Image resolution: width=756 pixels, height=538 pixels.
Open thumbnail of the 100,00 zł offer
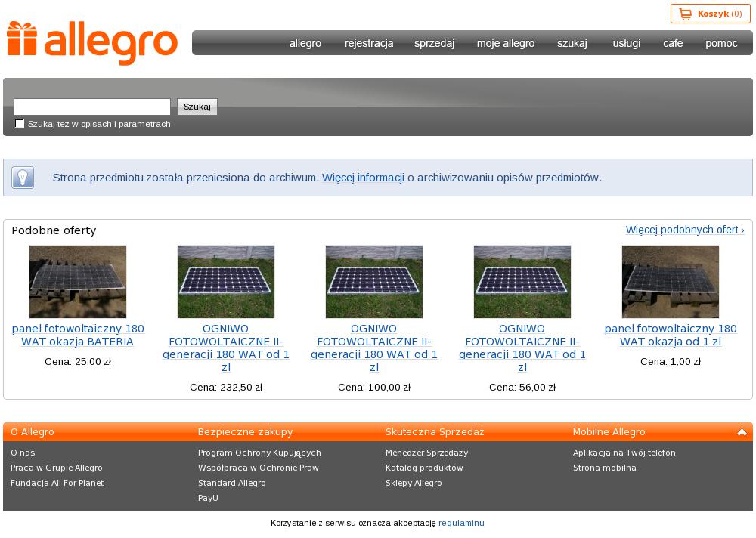click(x=374, y=282)
